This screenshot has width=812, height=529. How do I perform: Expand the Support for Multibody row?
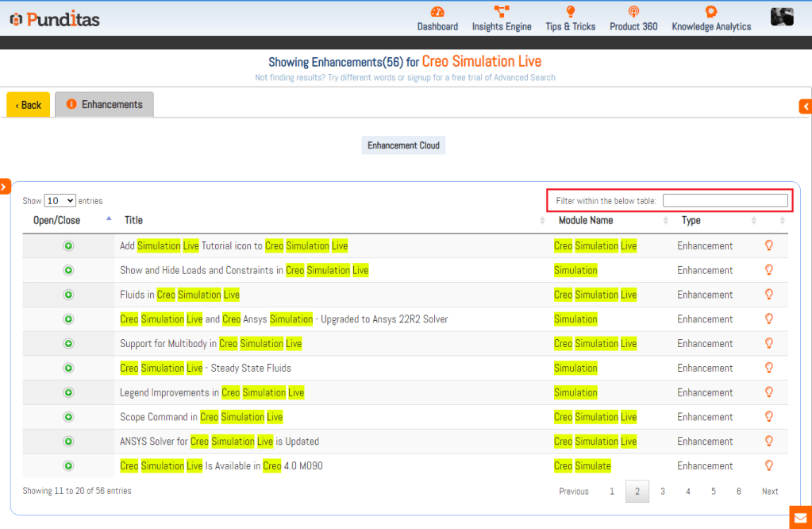(68, 344)
